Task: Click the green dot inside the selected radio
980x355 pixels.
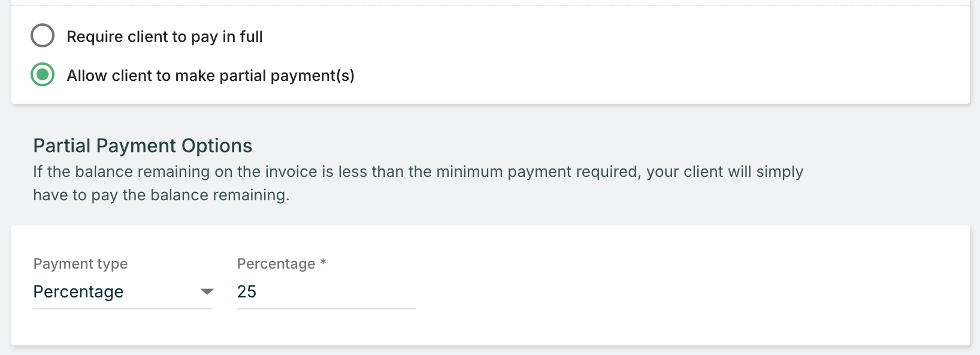Action: point(43,75)
